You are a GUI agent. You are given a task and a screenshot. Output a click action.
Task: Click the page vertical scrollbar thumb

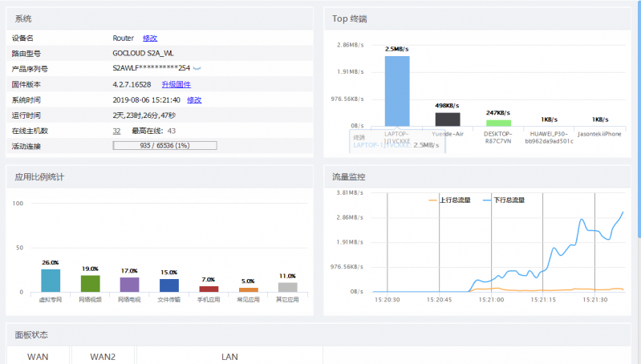pyautogui.click(x=639, y=119)
